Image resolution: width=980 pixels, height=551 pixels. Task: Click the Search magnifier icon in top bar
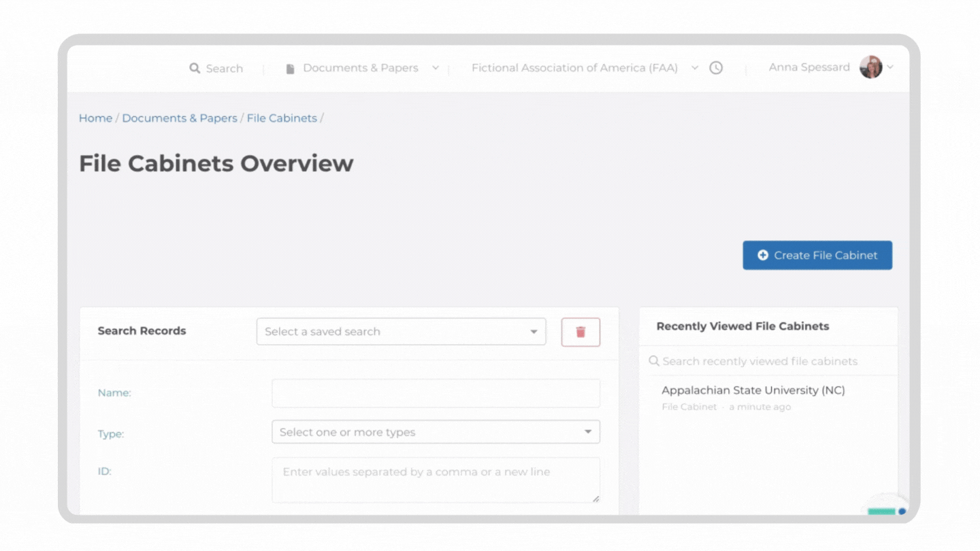[x=195, y=68]
